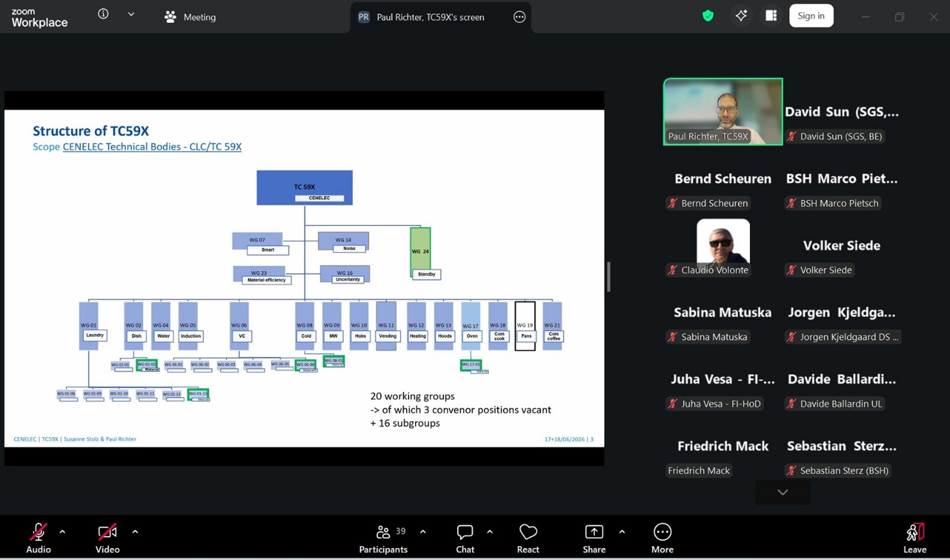Viewport: 950px width, 560px height.
Task: Open the meeting info icon
Action: coord(103,14)
